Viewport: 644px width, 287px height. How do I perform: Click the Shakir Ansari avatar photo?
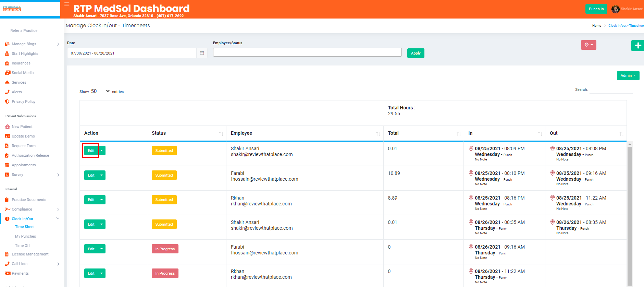(x=615, y=9)
